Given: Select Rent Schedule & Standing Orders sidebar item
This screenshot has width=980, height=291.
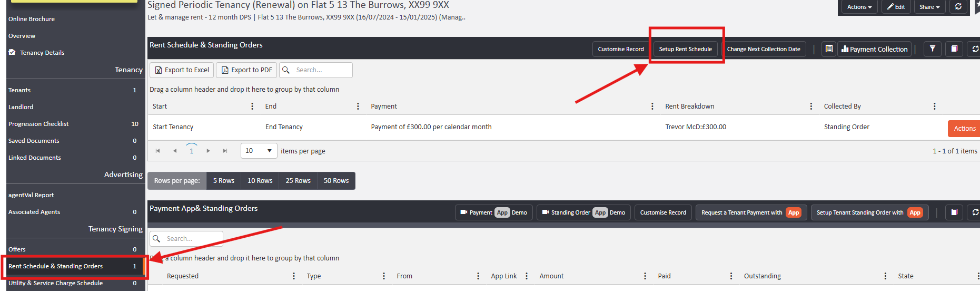Looking at the screenshot, I should pyautogui.click(x=56, y=266).
